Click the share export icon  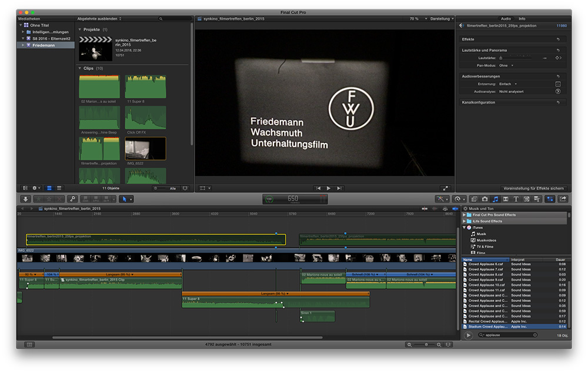[563, 199]
